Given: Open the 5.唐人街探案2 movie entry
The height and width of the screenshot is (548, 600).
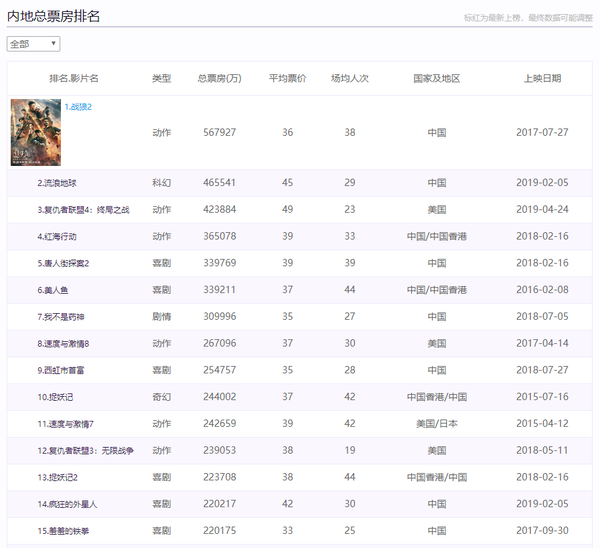Looking at the screenshot, I should (63, 263).
